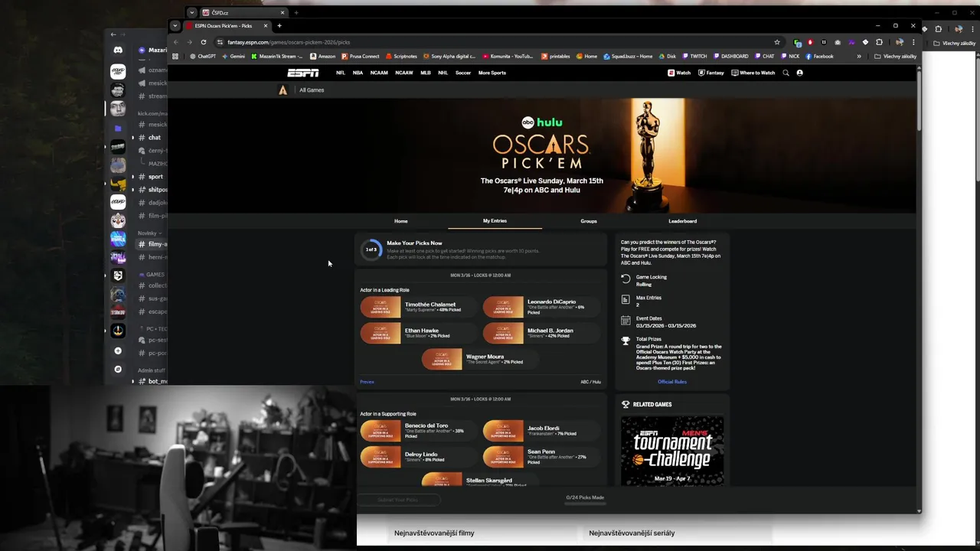Screen dimensions: 980x551
Task: Expand the sport channel arrow in Discord
Action: pyautogui.click(x=132, y=177)
